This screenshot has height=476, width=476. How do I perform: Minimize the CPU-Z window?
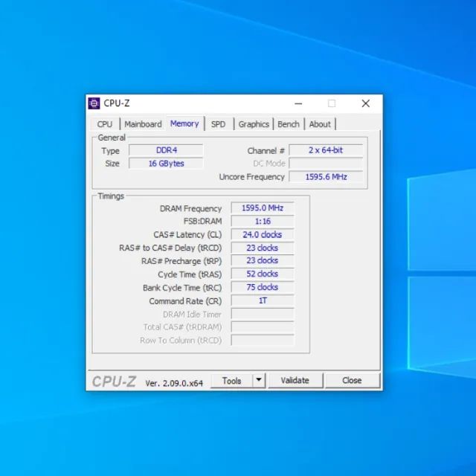point(298,103)
